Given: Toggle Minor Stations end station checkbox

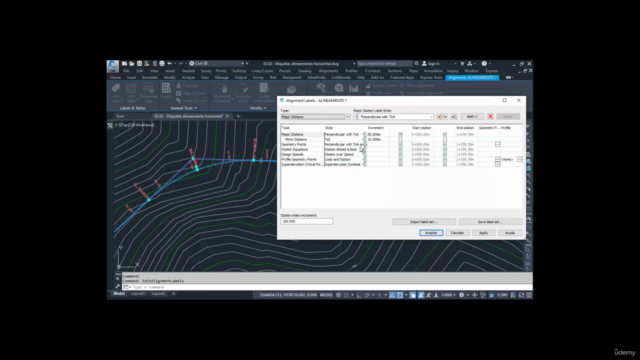Looking at the screenshot, I should pyautogui.click(x=445, y=139).
